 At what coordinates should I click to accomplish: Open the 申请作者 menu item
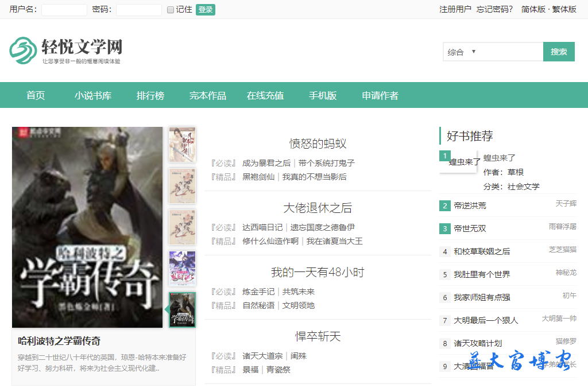coord(380,95)
